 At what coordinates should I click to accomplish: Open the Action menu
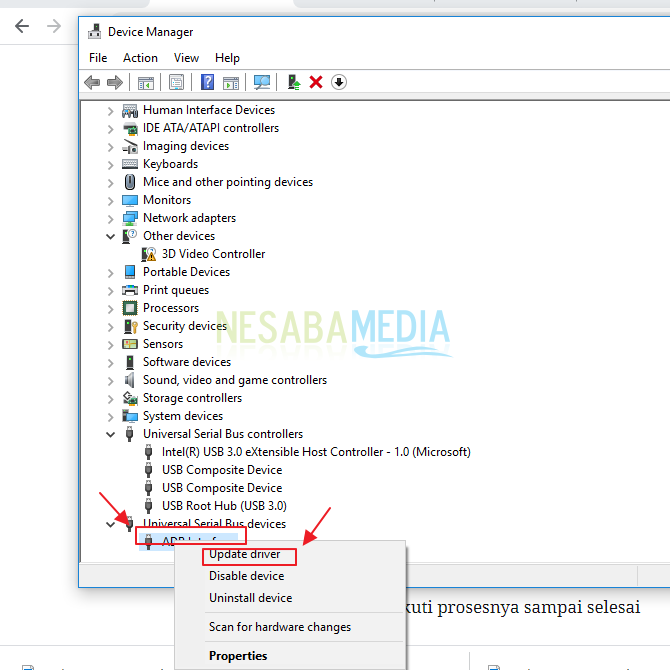(x=140, y=58)
